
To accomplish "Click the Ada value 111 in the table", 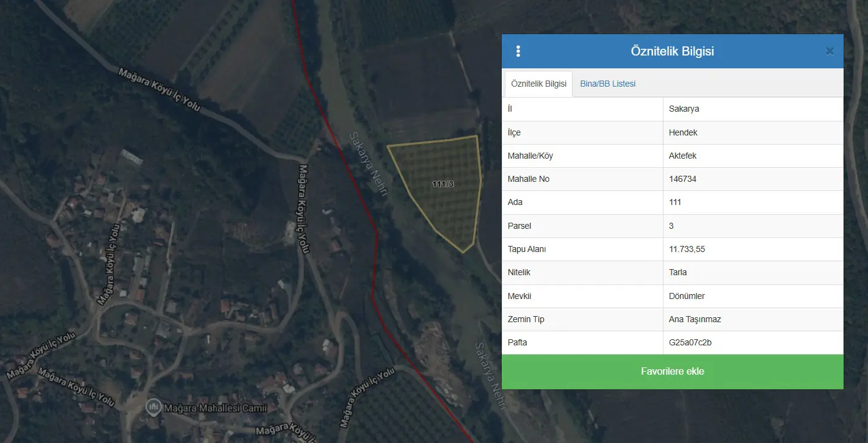I will pyautogui.click(x=675, y=202).
